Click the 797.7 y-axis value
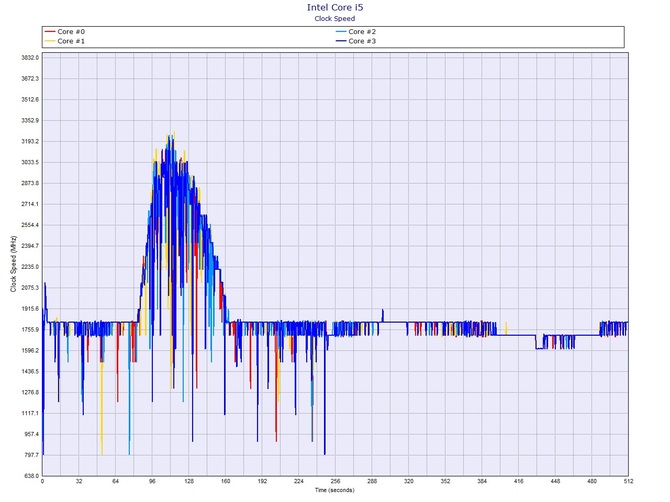 (31, 455)
